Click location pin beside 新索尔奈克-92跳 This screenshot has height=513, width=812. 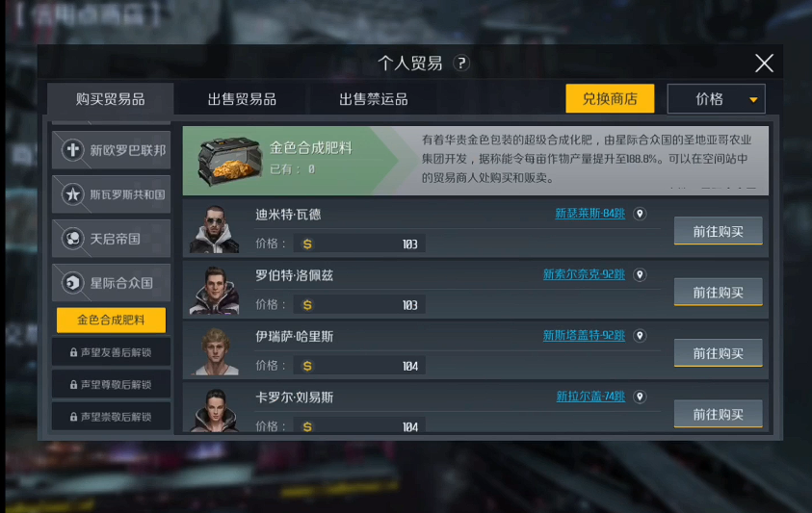point(641,275)
